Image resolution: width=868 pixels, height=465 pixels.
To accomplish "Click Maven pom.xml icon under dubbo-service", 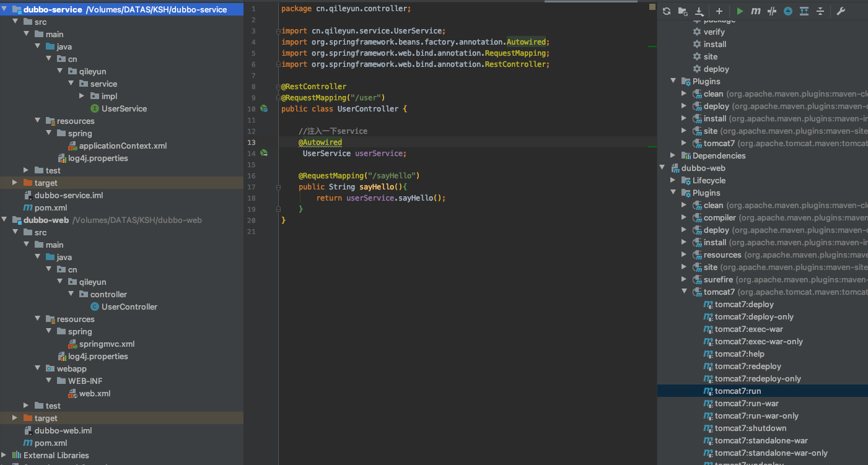I will [x=28, y=207].
